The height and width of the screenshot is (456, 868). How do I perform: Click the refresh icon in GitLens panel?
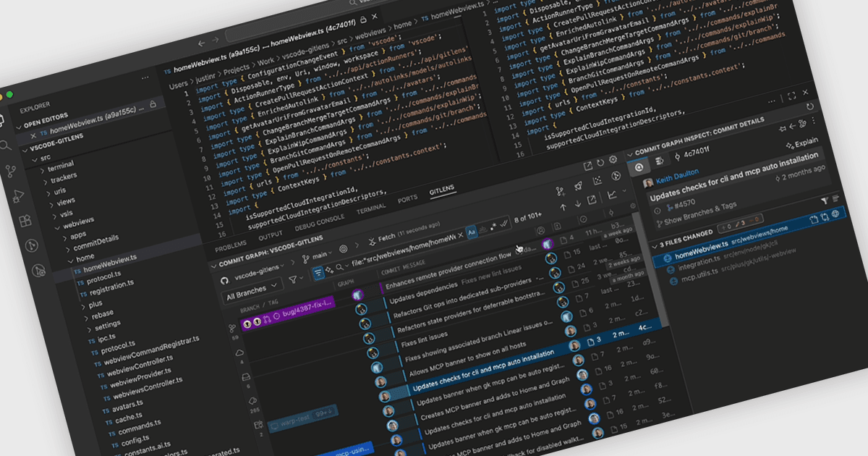tap(600, 162)
